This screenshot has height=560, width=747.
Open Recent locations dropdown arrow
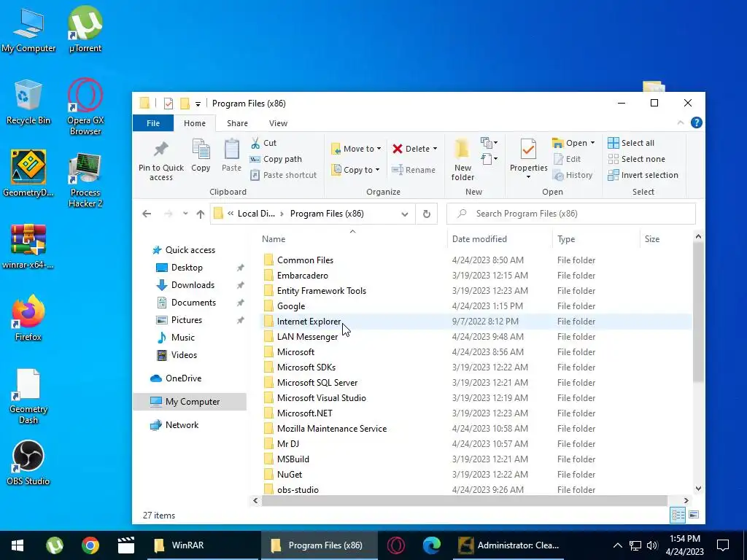tap(185, 214)
